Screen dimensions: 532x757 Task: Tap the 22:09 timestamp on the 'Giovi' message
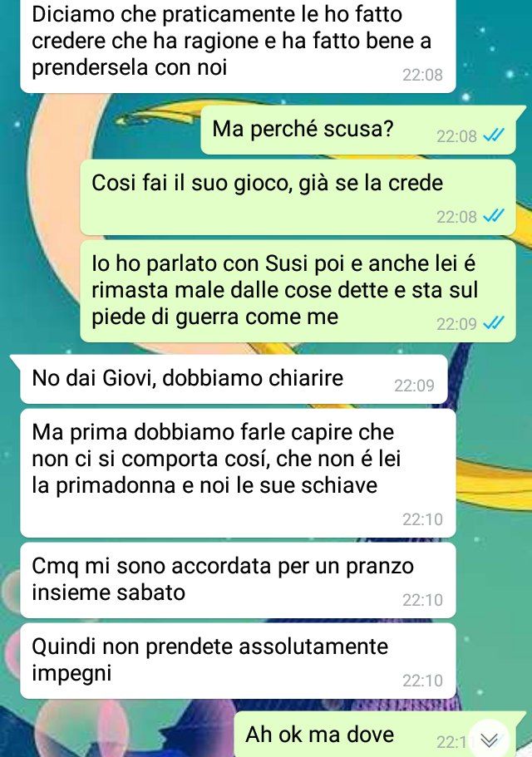[414, 386]
